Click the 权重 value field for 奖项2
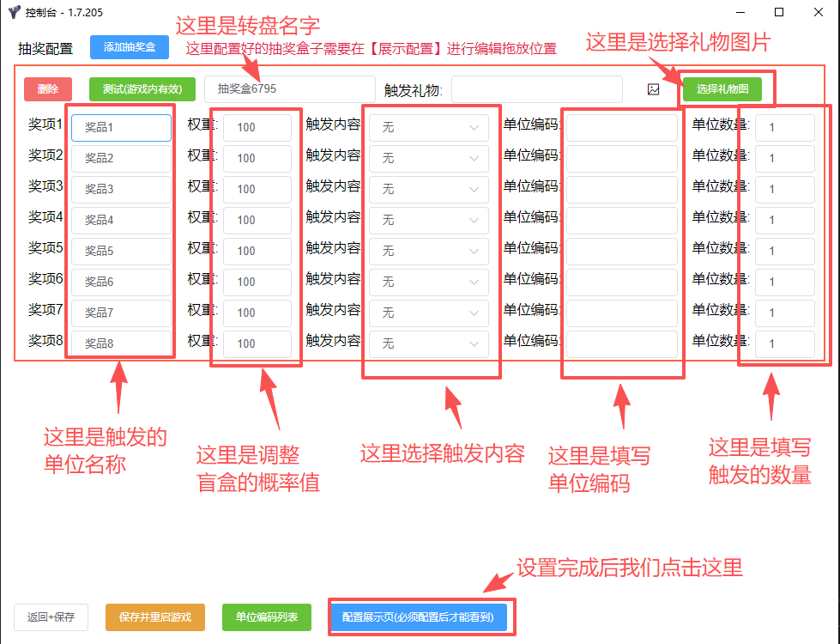 pos(258,158)
